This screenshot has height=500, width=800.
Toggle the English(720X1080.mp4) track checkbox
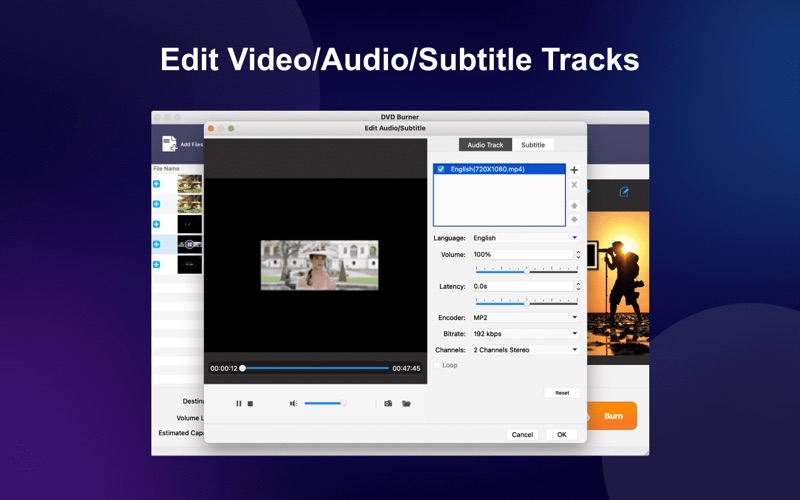[441, 169]
